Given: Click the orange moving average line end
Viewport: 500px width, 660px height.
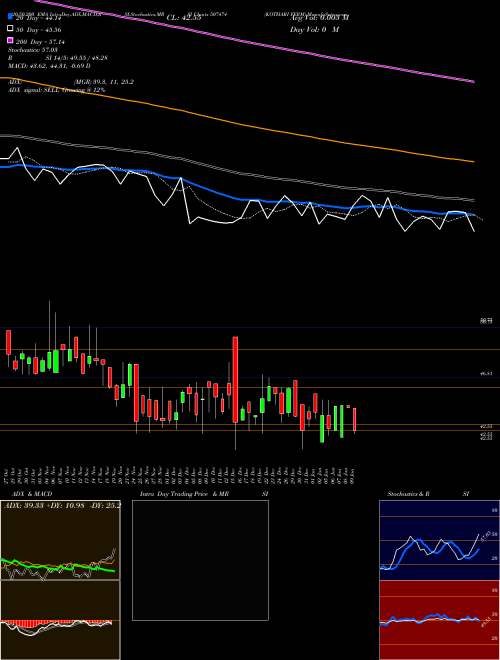Looking at the screenshot, I should point(474,161).
